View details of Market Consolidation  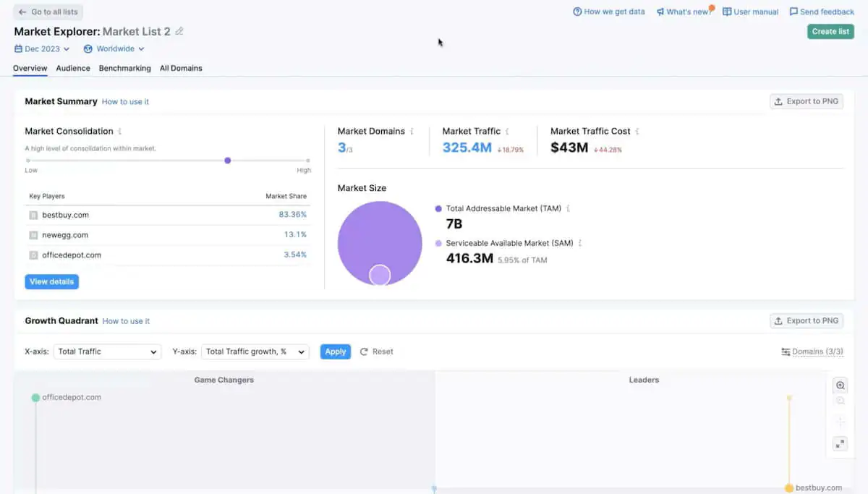pyautogui.click(x=51, y=281)
